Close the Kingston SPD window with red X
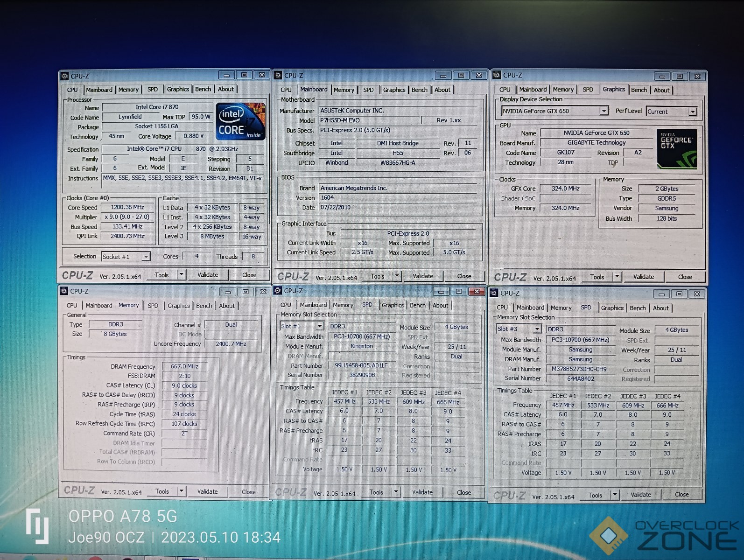Viewport: 744px width, 560px height. point(477,291)
